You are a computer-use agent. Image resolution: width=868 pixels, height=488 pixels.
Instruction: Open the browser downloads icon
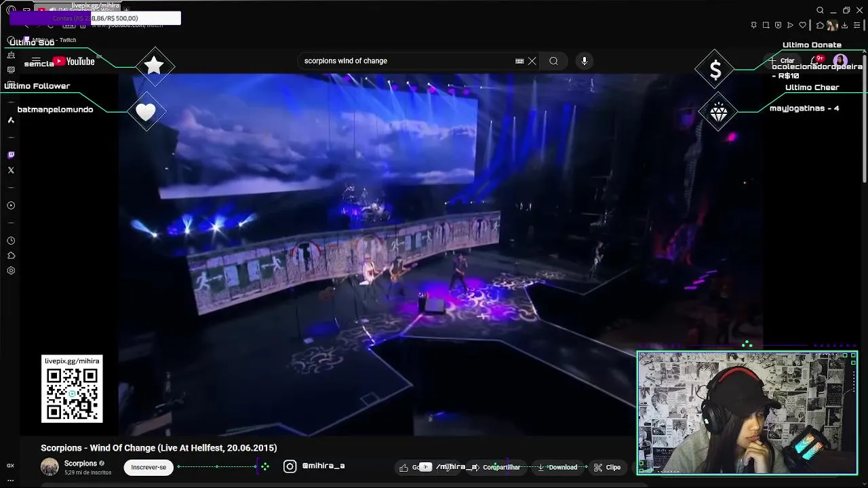point(844,25)
